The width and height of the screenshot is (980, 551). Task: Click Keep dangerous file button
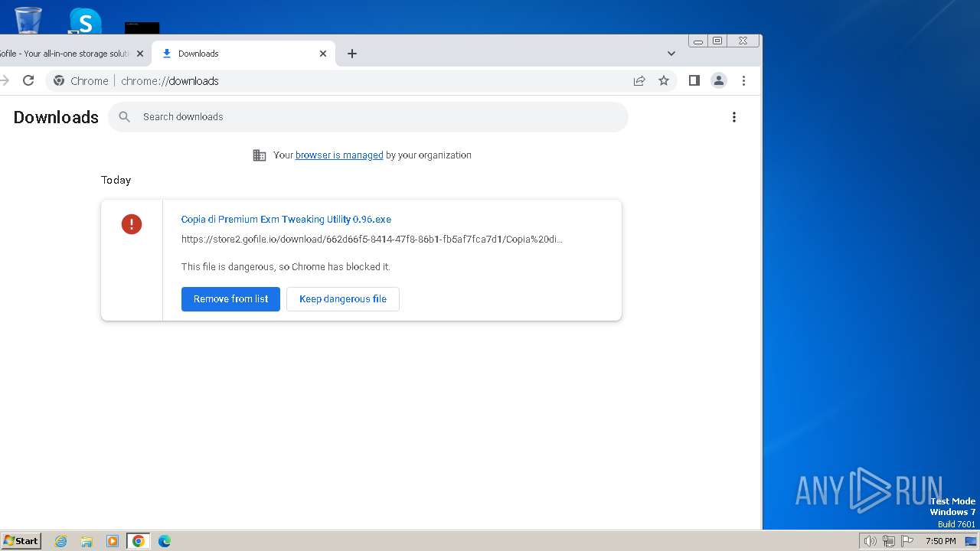[343, 299]
